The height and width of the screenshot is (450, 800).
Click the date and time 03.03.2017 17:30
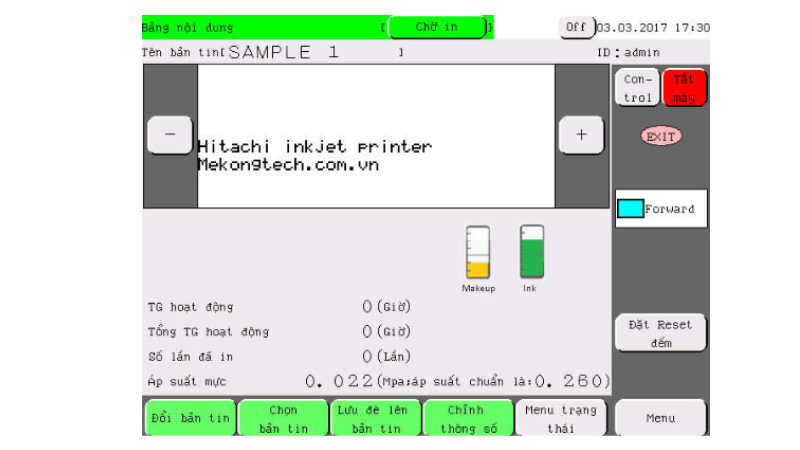coord(653,28)
